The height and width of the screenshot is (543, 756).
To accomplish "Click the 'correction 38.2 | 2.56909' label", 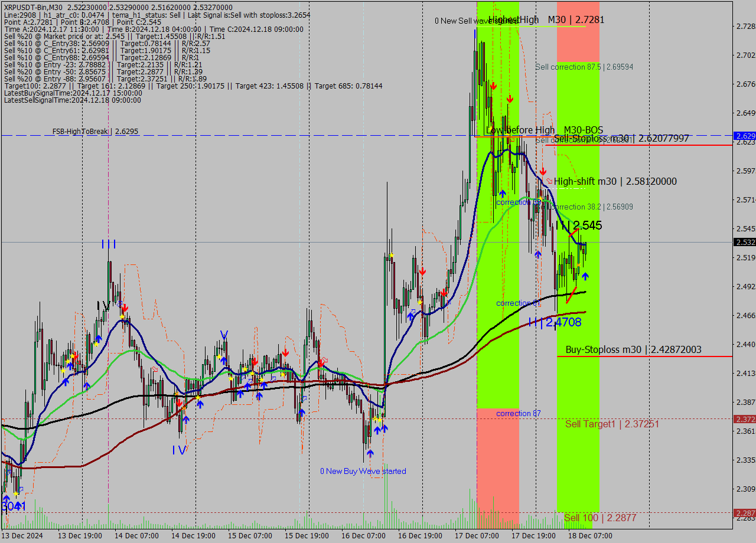I will [591, 207].
